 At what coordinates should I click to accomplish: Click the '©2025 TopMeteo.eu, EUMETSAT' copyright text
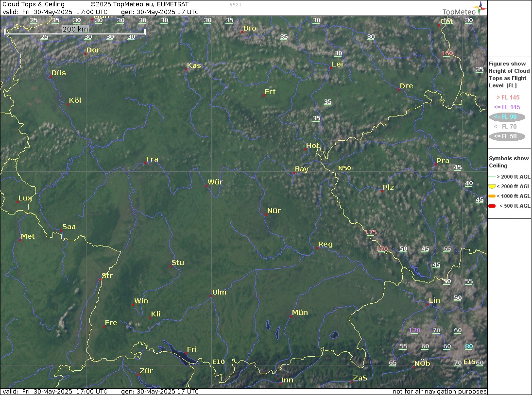pos(139,4)
